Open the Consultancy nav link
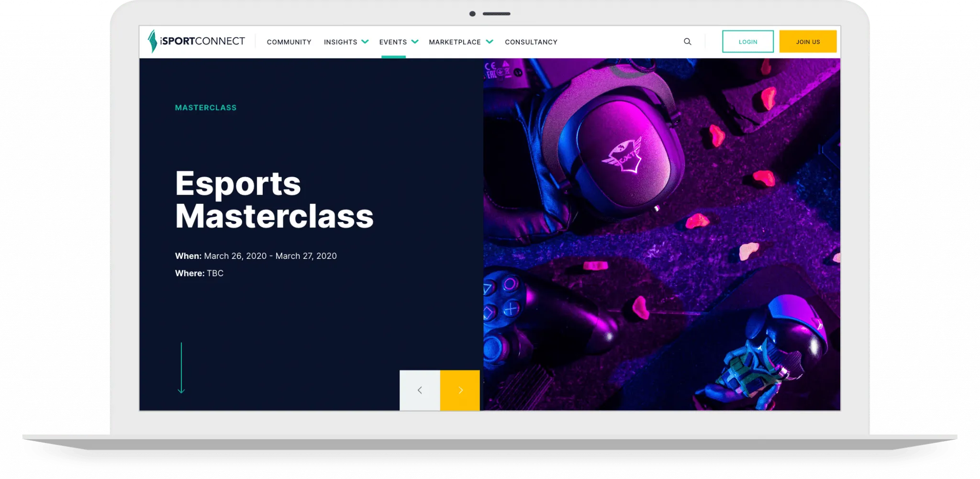Screen dimensions: 980x479 (x=531, y=42)
